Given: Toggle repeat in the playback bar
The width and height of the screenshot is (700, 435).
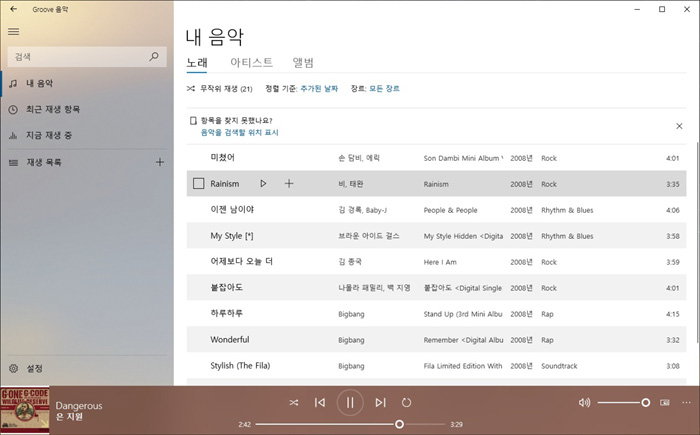Looking at the screenshot, I should (x=406, y=403).
